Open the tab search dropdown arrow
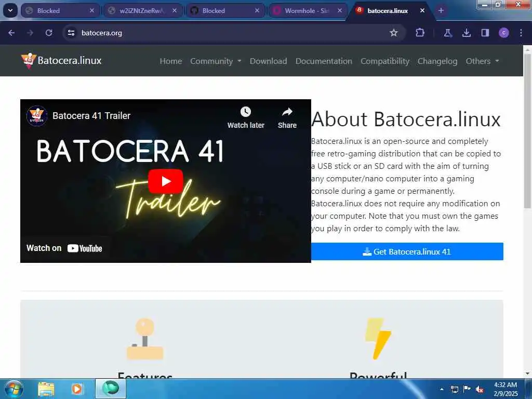 pos(10,10)
